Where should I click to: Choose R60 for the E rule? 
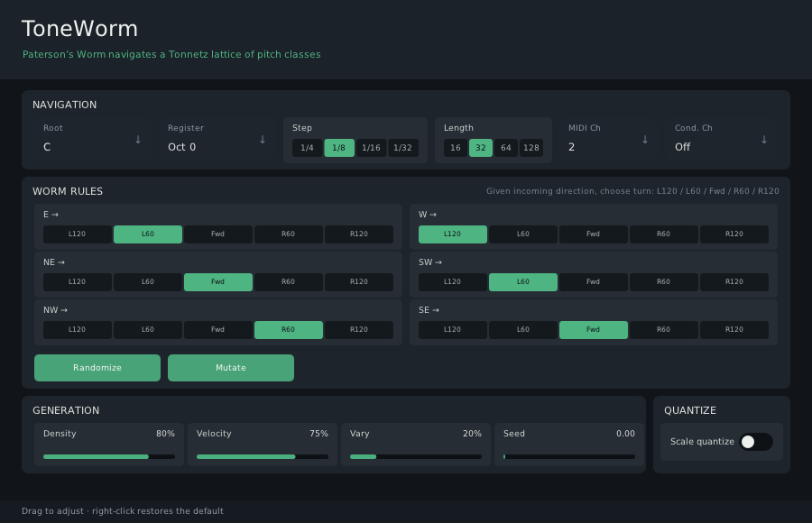[289, 234]
